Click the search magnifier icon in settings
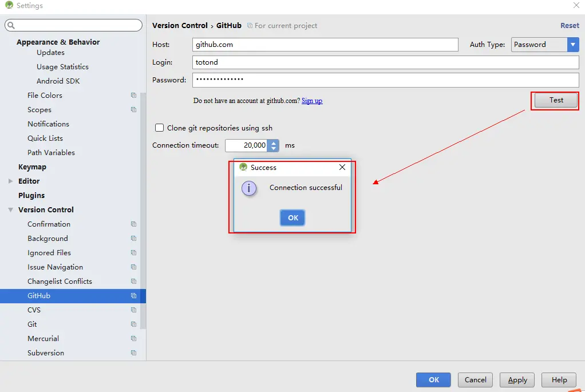The height and width of the screenshot is (392, 585). coord(11,25)
